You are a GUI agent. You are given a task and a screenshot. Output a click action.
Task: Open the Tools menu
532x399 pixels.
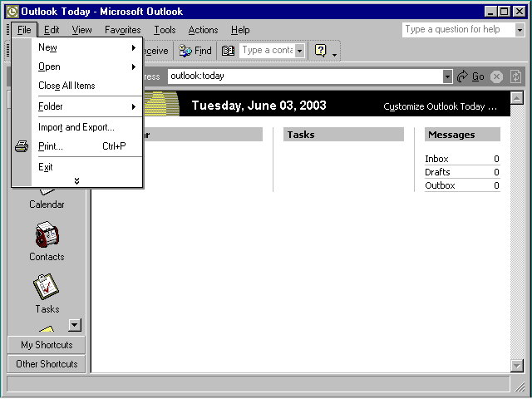click(165, 30)
